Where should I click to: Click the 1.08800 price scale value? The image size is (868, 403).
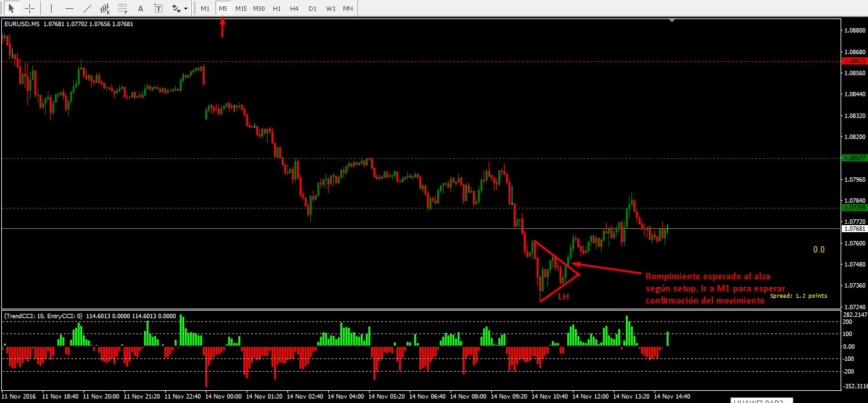tap(855, 30)
